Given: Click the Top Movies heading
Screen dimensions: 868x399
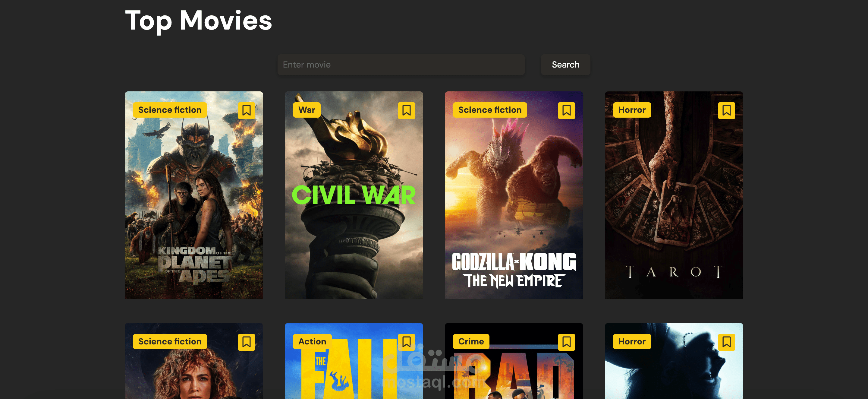Looking at the screenshot, I should click(199, 21).
